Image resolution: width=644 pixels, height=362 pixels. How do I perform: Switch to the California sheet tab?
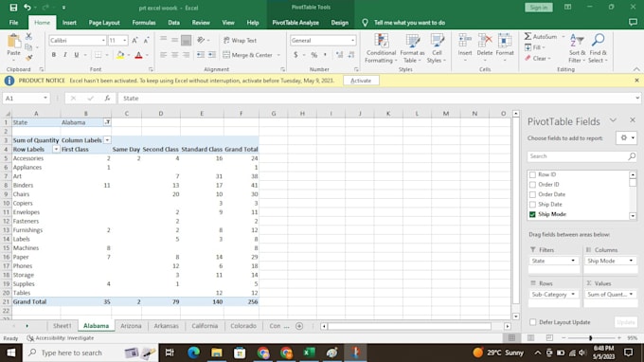tap(205, 326)
